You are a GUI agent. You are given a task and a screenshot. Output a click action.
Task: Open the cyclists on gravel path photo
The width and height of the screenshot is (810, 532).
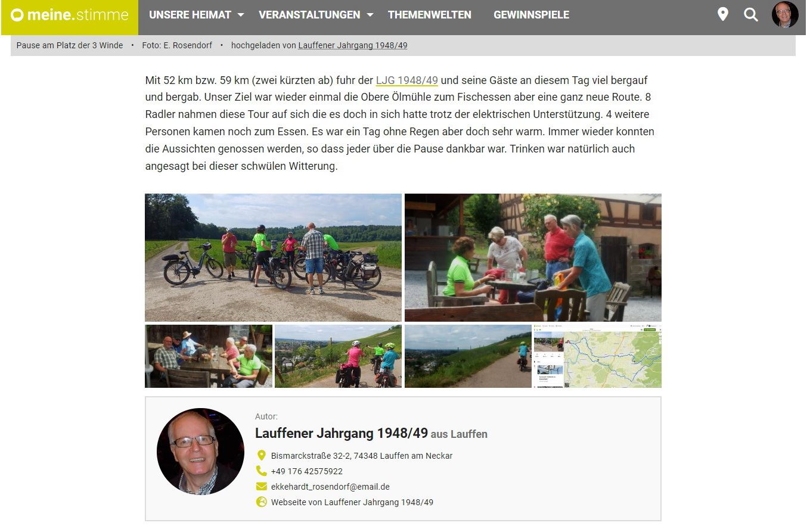[x=273, y=257]
